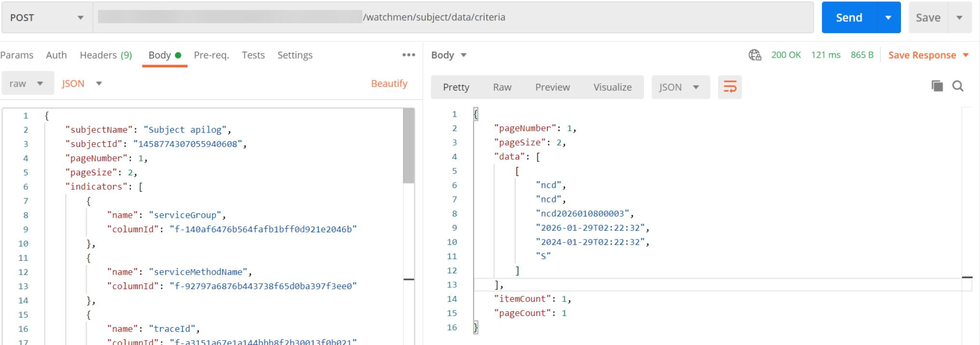Screen dimensions: 980x345
Task: Open the POST method dropdown
Action: [47, 17]
